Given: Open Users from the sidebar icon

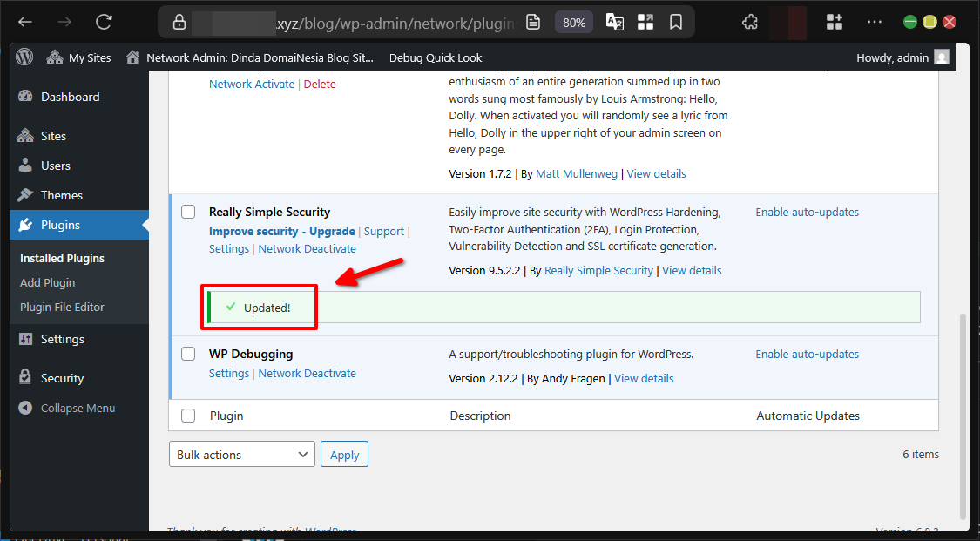Looking at the screenshot, I should point(24,165).
